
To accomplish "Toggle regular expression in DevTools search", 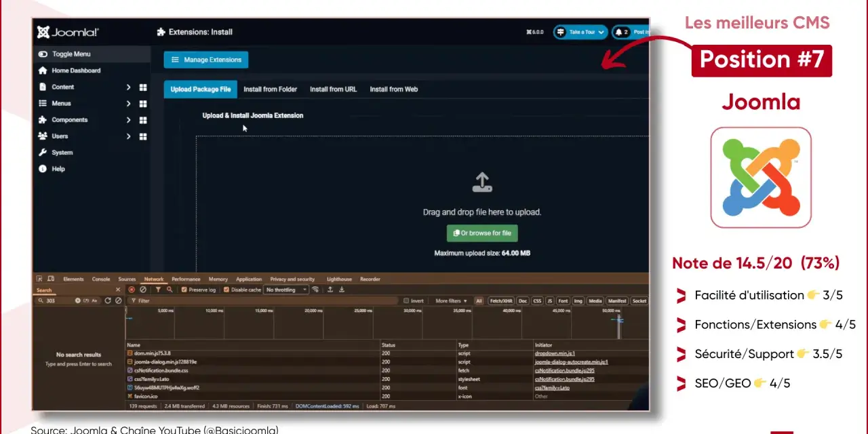I will pyautogui.click(x=86, y=300).
